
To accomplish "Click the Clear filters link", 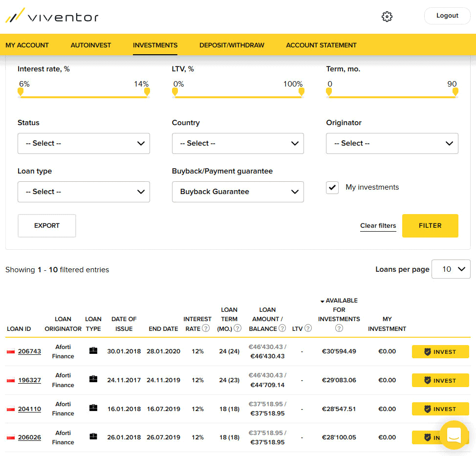I will [378, 225].
